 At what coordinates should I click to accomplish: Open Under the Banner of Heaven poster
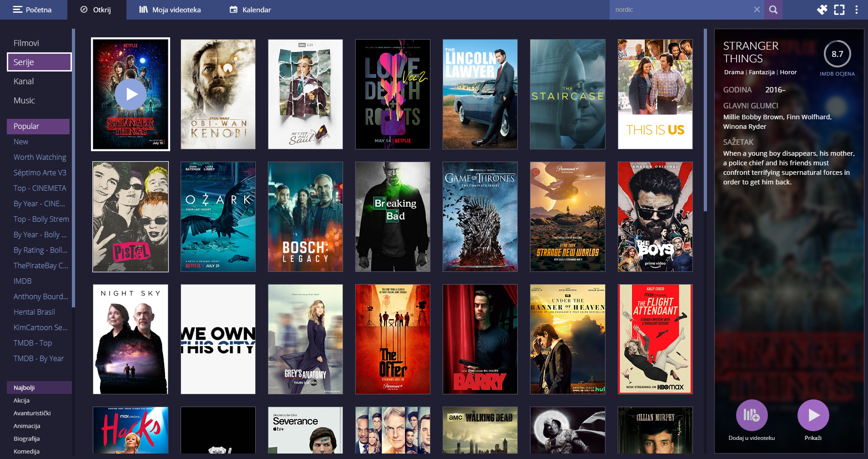(x=567, y=339)
